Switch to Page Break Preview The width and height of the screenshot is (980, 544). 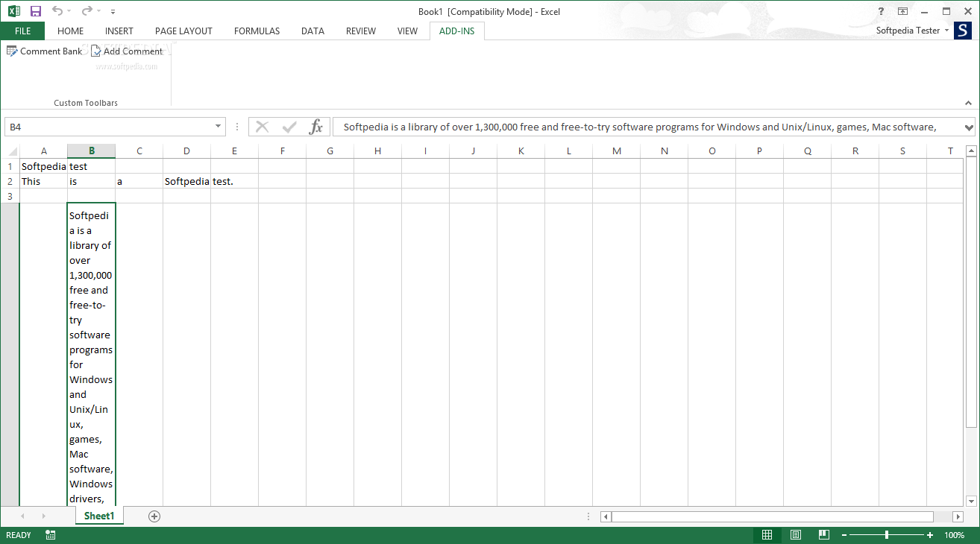(823, 535)
